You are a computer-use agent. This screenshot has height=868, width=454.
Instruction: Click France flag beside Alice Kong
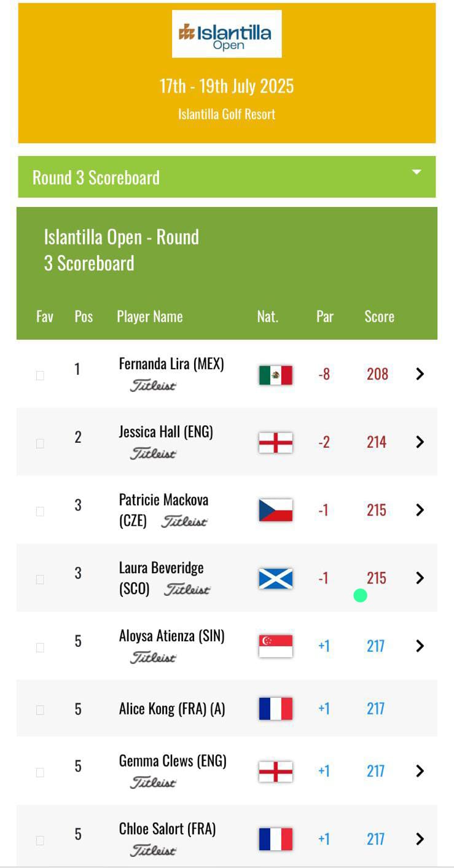pos(275,709)
